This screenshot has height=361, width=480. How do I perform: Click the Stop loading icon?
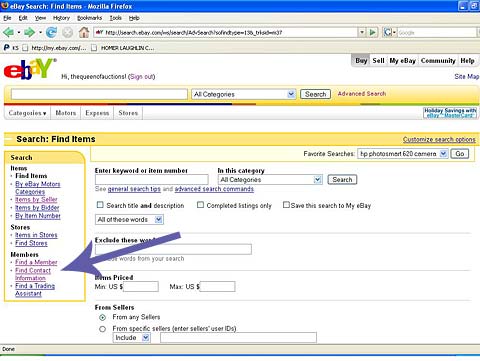68,32
